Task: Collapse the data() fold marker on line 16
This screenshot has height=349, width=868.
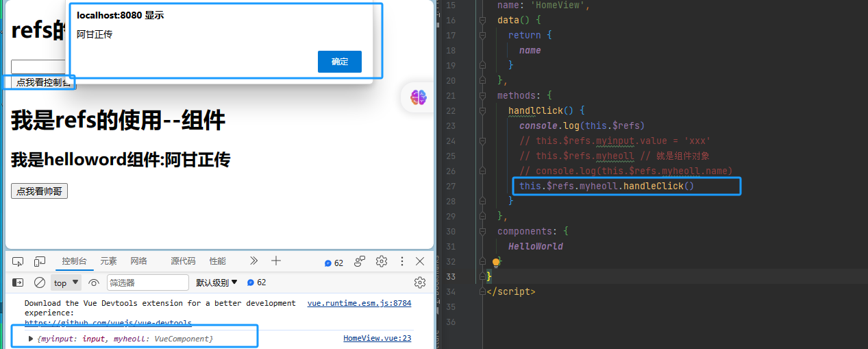Action: pyautogui.click(x=482, y=20)
